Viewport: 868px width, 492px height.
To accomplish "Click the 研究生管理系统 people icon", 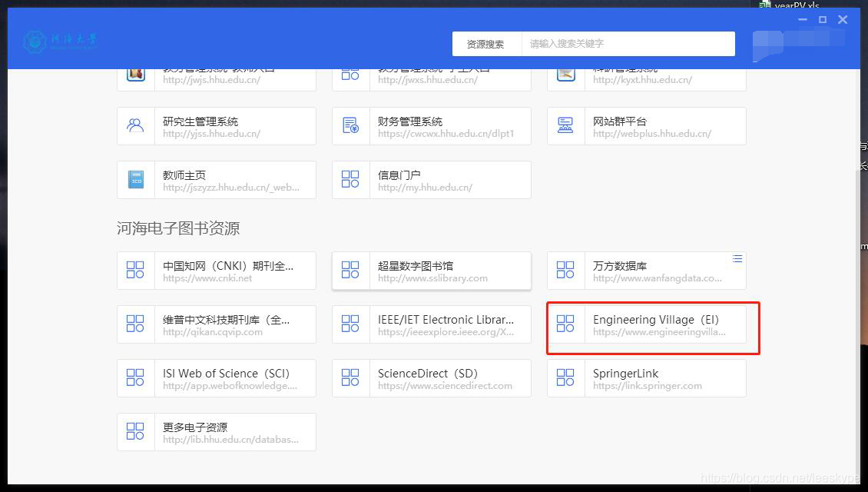I will tap(135, 126).
